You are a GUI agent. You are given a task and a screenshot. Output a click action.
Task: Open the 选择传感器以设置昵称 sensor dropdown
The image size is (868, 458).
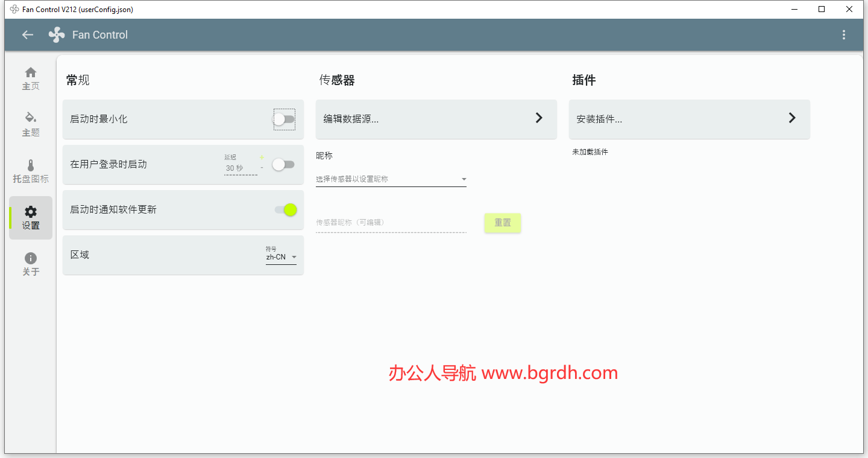pyautogui.click(x=391, y=179)
